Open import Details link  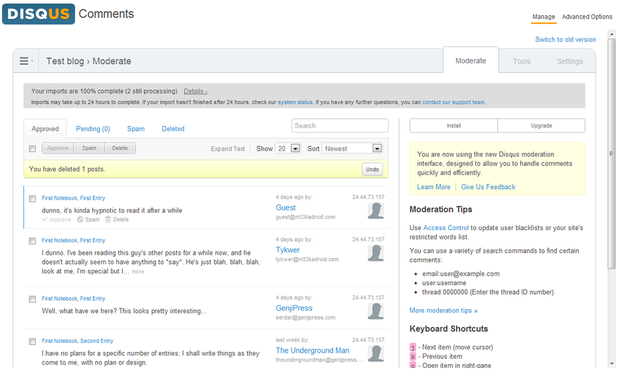click(x=195, y=91)
